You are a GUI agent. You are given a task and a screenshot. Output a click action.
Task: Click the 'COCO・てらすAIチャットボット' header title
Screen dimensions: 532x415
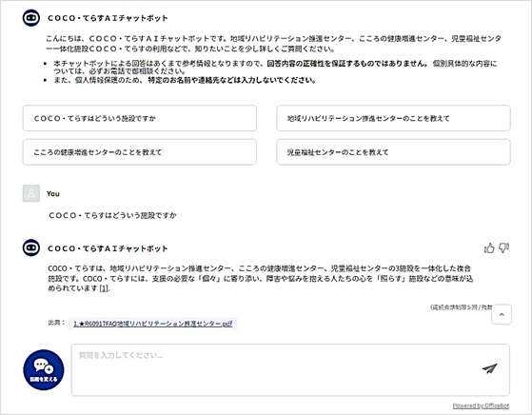coord(108,18)
